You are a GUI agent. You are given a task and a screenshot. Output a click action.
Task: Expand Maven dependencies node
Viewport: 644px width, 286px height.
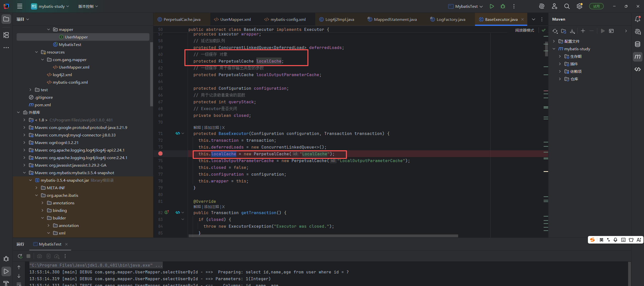[x=560, y=71]
